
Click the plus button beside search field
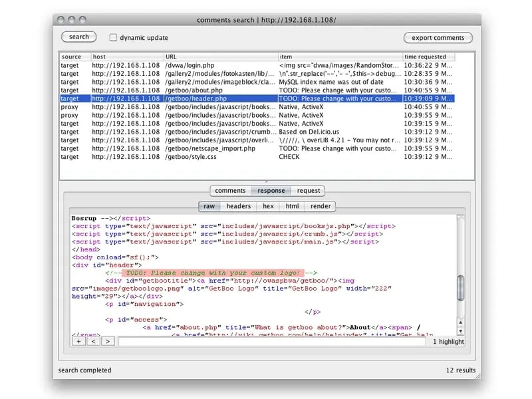(78, 341)
